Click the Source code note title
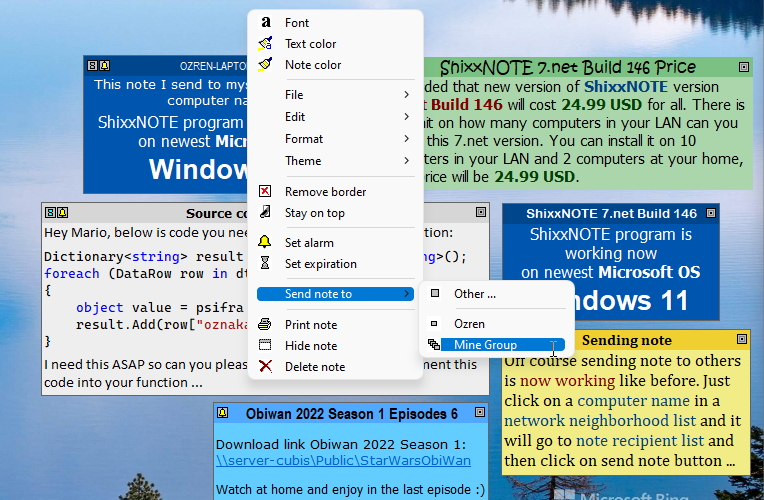The image size is (764, 500). point(216,213)
